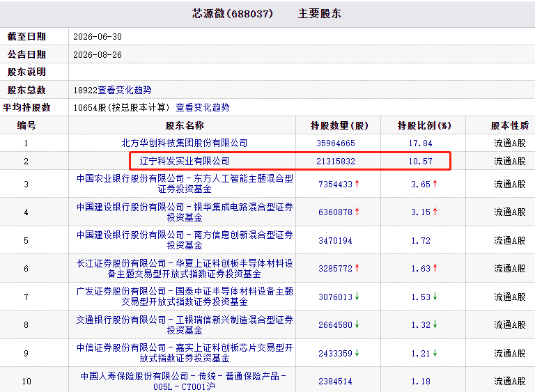The height and width of the screenshot is (392, 535).
Task: Select the holding ratio 17.84
Action: [420, 143]
